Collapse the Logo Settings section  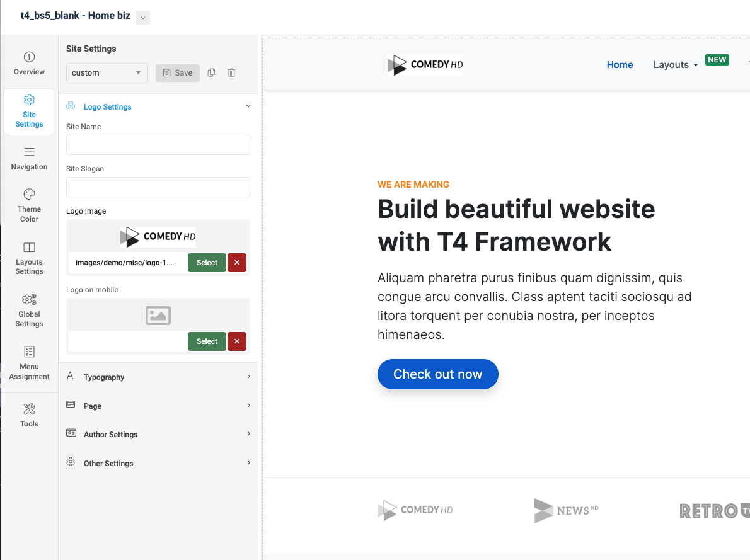pos(248,106)
